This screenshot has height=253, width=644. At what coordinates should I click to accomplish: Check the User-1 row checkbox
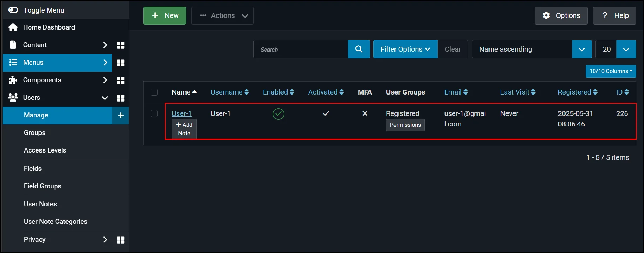click(x=154, y=113)
